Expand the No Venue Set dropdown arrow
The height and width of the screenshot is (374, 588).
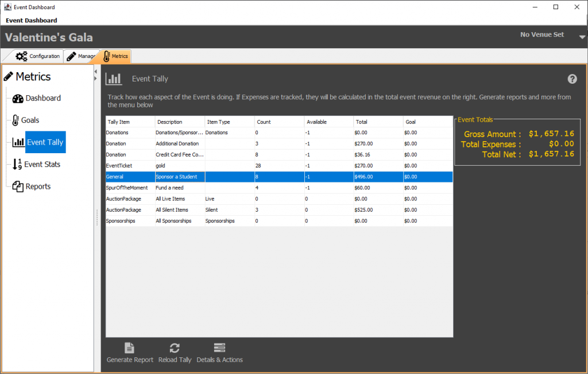point(582,37)
